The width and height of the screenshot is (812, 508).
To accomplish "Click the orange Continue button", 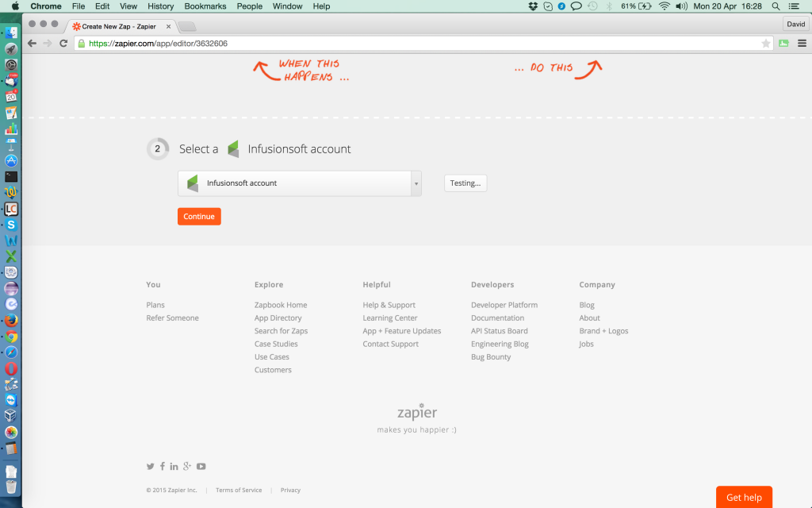I will tap(199, 217).
